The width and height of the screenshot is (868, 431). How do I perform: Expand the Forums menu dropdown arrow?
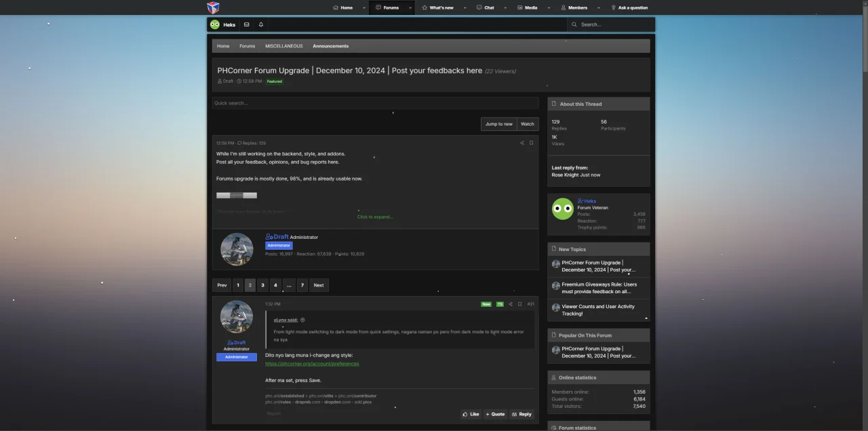(x=410, y=8)
